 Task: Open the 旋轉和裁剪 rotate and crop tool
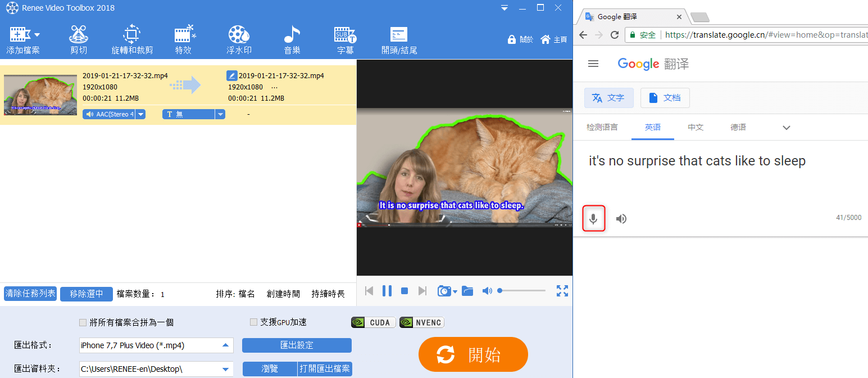(x=131, y=39)
